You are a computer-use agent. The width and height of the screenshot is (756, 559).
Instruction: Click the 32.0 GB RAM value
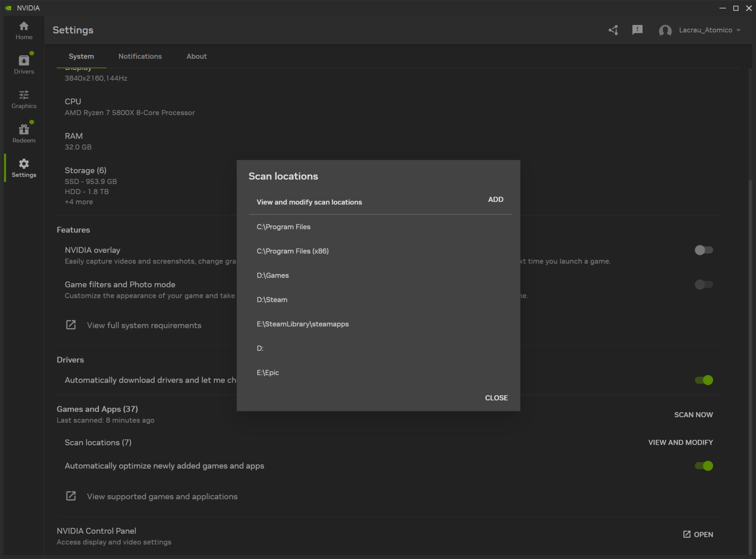tap(78, 147)
